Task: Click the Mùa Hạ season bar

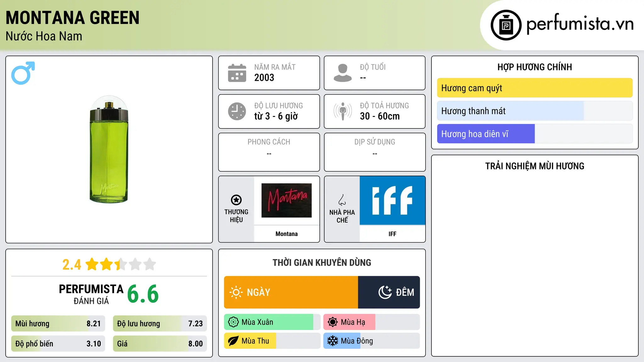Action: (371, 322)
